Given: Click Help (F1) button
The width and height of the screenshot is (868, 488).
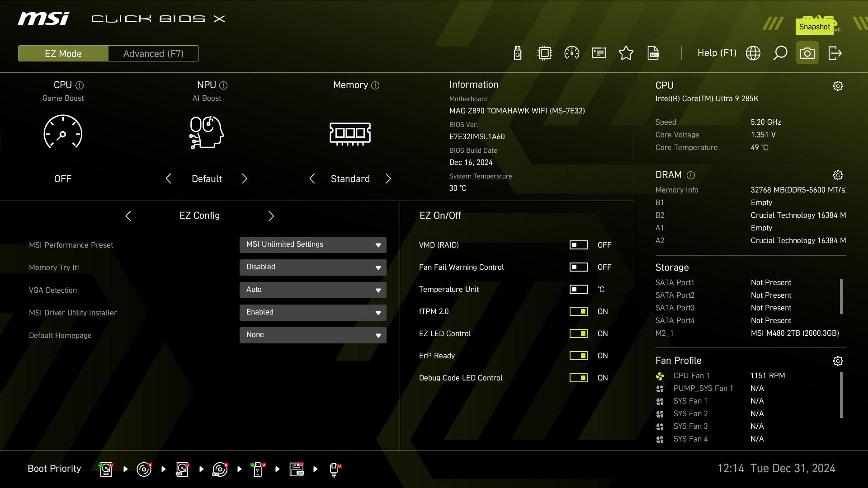Looking at the screenshot, I should coord(717,53).
